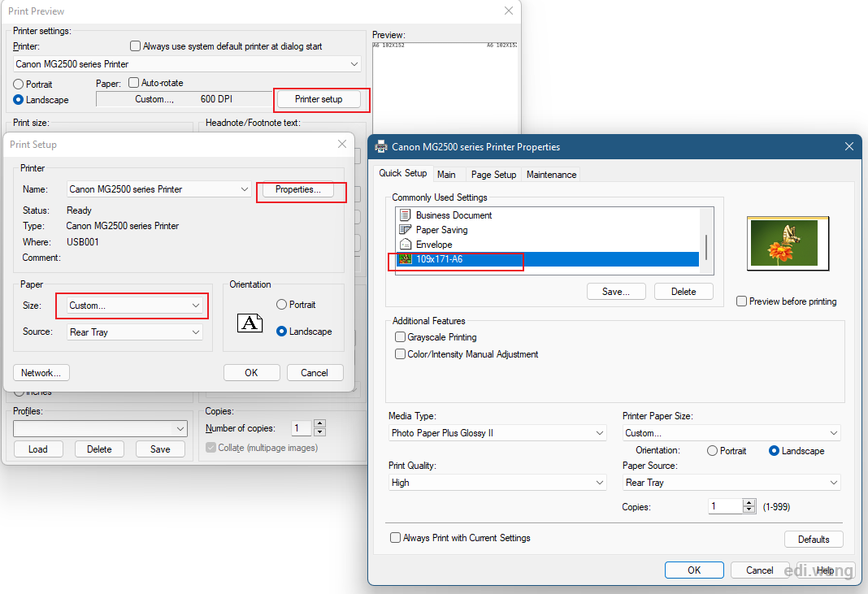Click the butterfly print preview thumbnail

[x=788, y=243]
